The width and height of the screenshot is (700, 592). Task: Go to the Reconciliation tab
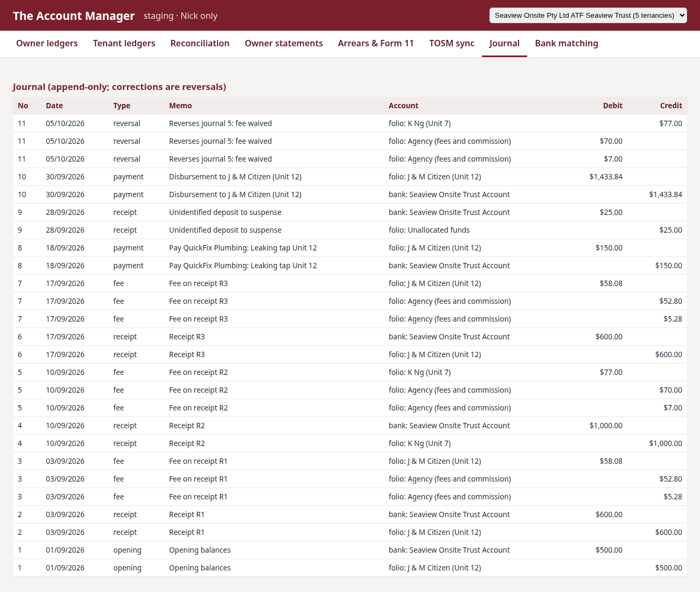click(x=200, y=43)
